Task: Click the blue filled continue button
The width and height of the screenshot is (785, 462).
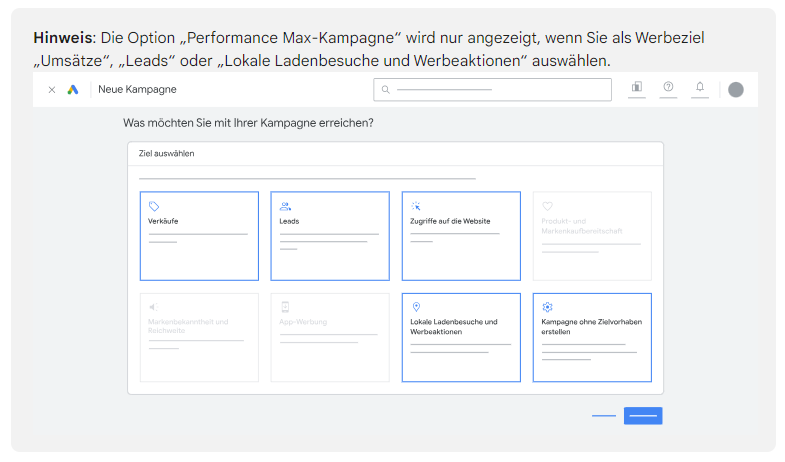Action: 643,415
